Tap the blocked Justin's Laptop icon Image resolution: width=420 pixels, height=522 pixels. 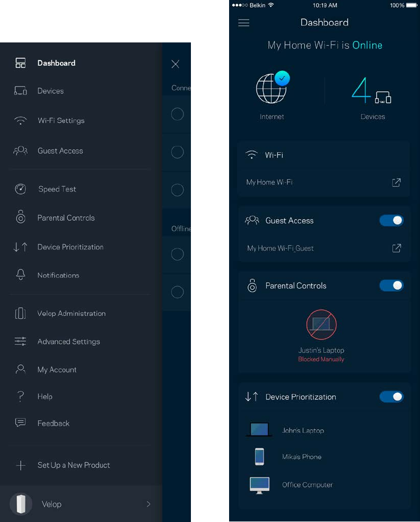(x=321, y=324)
